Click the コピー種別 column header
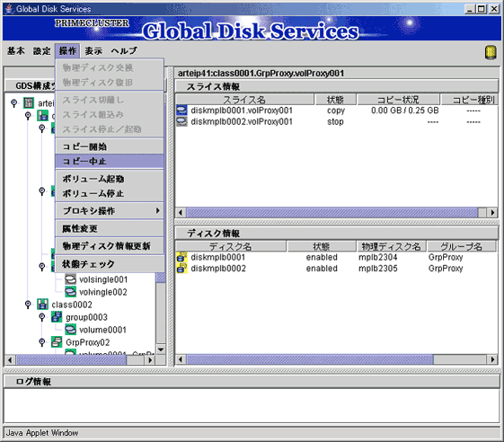The image size is (504, 442). pos(470,100)
